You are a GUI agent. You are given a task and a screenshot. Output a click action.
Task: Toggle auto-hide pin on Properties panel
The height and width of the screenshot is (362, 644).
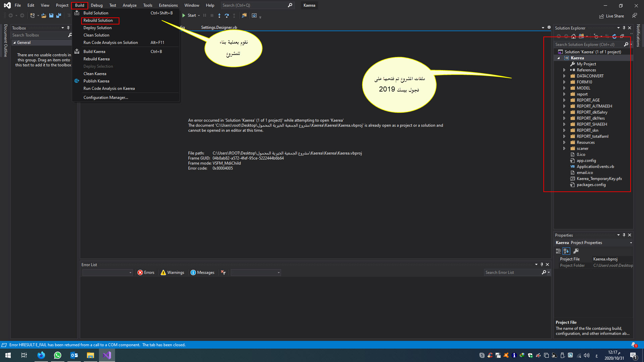coord(624,235)
